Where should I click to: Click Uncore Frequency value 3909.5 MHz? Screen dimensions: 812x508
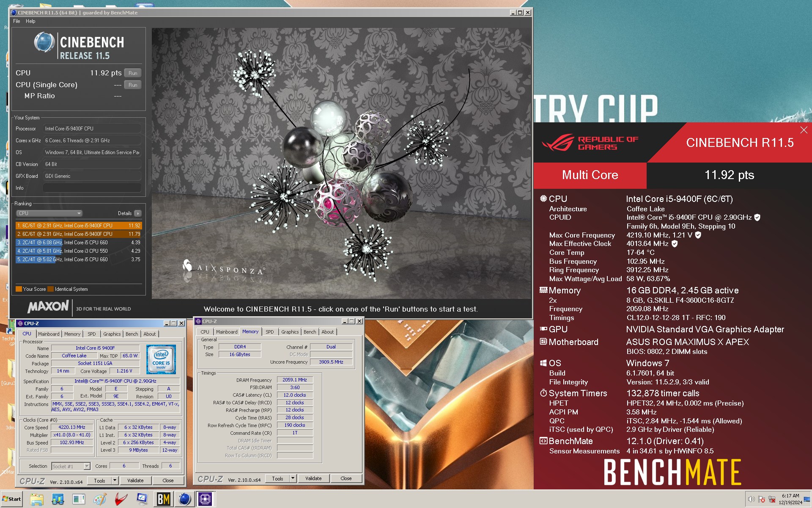click(331, 362)
